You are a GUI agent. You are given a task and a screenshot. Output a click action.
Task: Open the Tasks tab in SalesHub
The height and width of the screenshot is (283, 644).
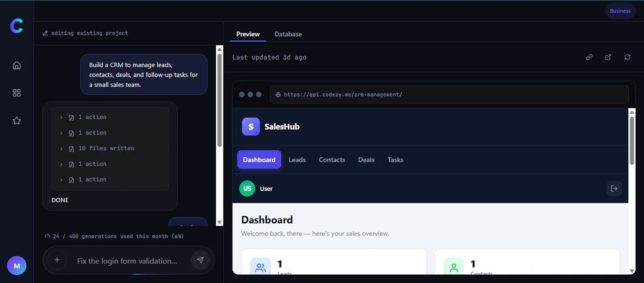tap(395, 160)
